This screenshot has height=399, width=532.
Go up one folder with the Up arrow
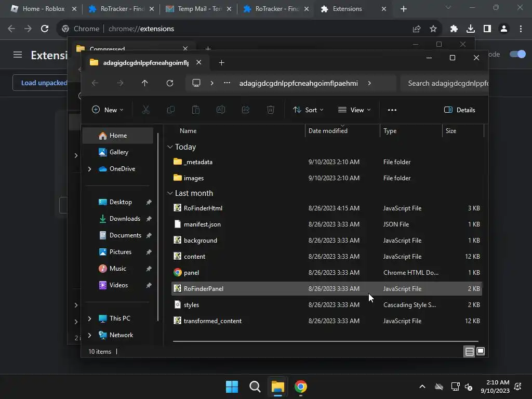(144, 83)
